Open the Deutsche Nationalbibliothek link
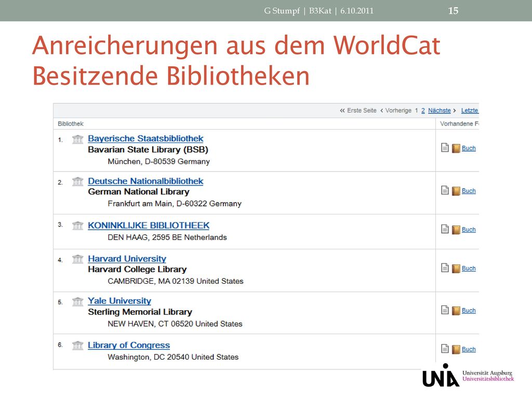The height and width of the screenshot is (399, 532). tap(145, 181)
